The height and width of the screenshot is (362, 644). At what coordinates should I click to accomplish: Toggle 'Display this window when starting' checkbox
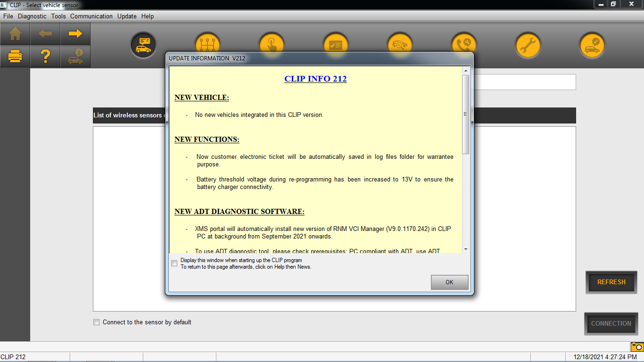point(174,263)
